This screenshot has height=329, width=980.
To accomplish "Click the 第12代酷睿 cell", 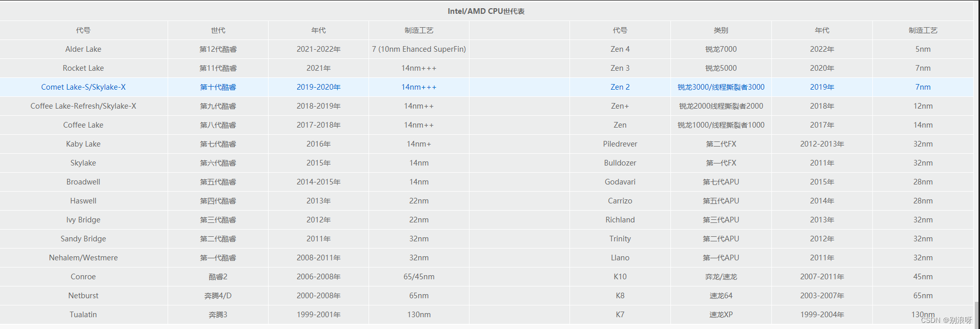I will pos(218,49).
